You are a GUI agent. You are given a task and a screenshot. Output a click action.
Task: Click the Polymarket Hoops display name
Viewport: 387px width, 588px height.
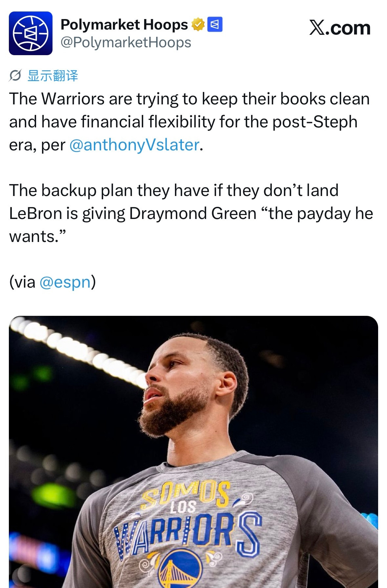(124, 25)
